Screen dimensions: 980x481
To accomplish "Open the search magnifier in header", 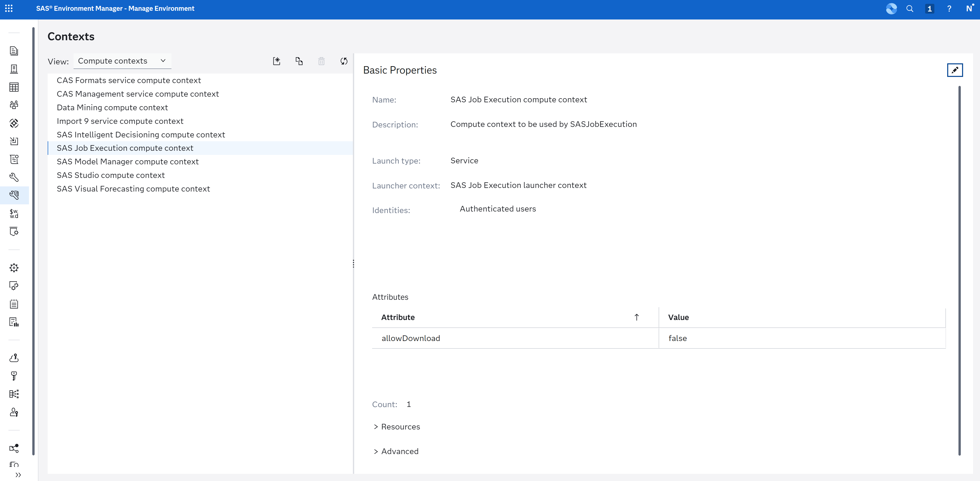I will click(x=910, y=9).
